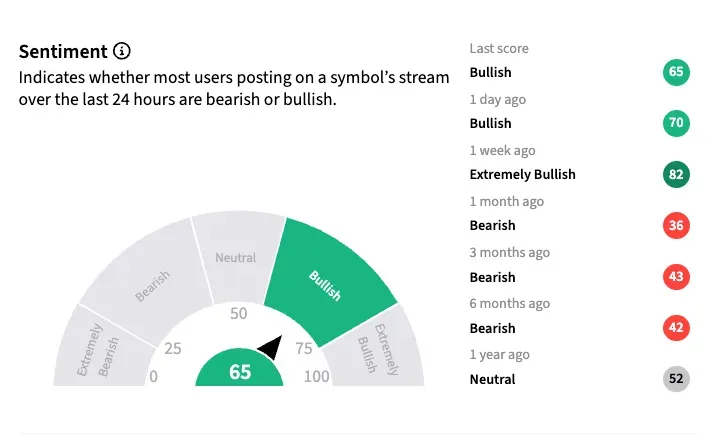Image resolution: width=718 pixels, height=437 pixels.
Task: Select the green Bullish gauge segment
Action: click(x=325, y=278)
